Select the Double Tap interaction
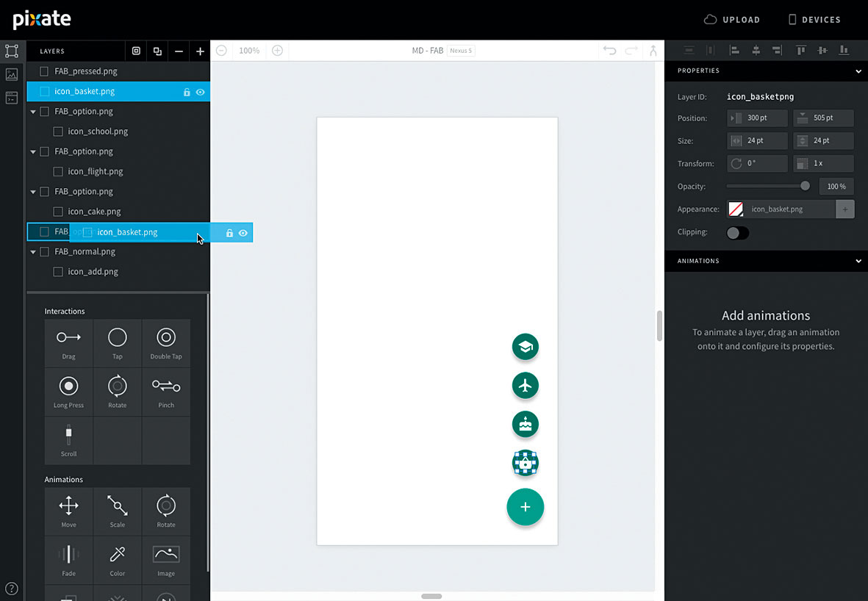The image size is (868, 601). (166, 343)
